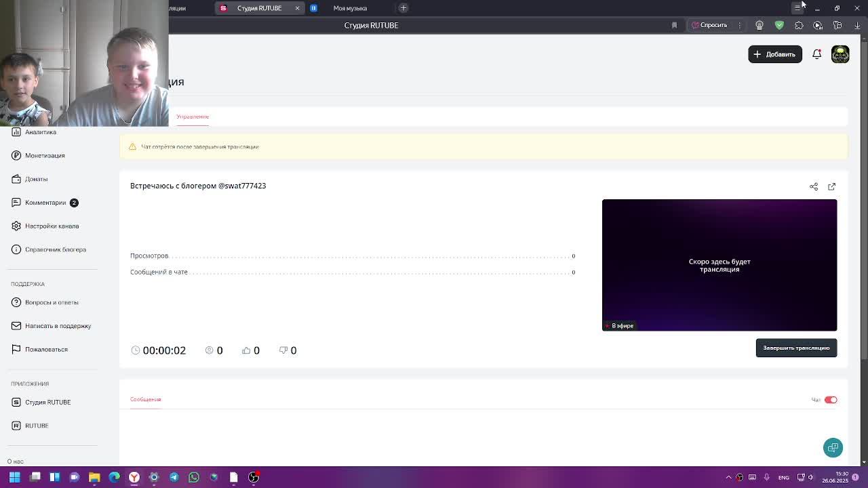Select the Управление tab
This screenshot has height=488, width=868.
point(193,117)
